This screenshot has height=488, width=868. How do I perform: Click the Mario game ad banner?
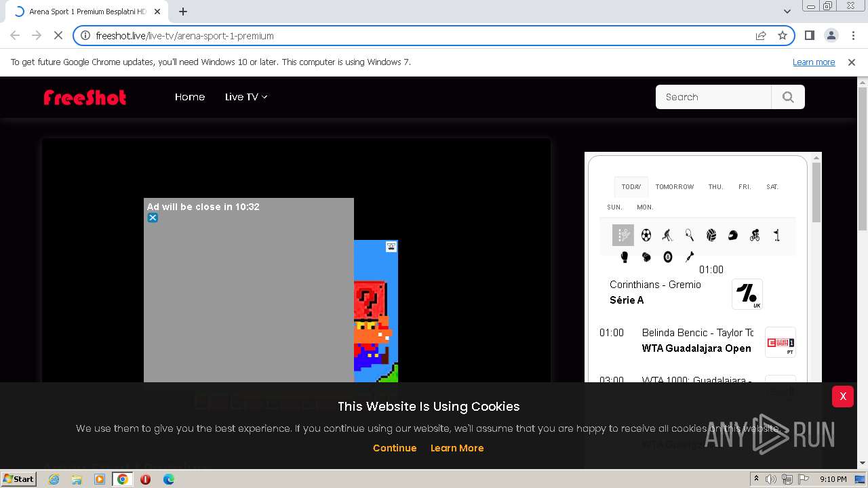click(x=376, y=312)
